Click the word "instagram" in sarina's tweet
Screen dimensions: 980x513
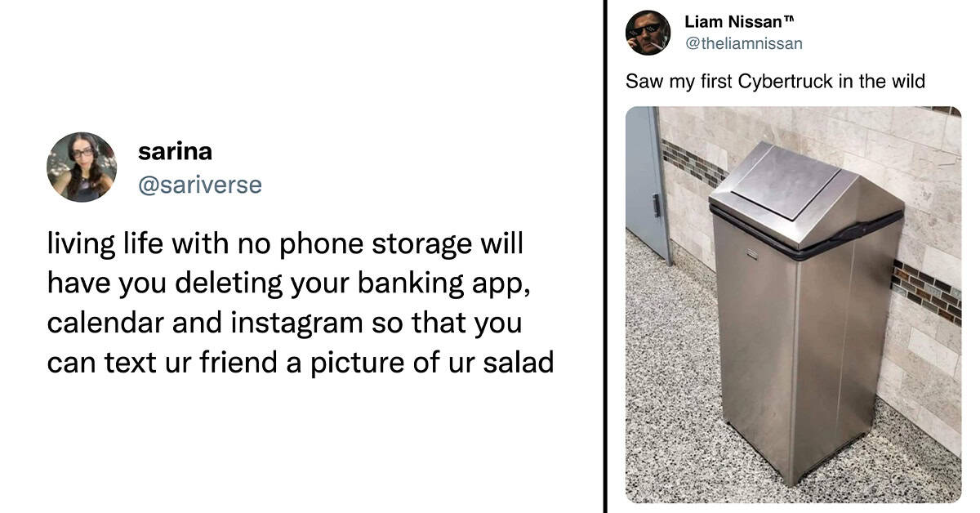(x=286, y=323)
